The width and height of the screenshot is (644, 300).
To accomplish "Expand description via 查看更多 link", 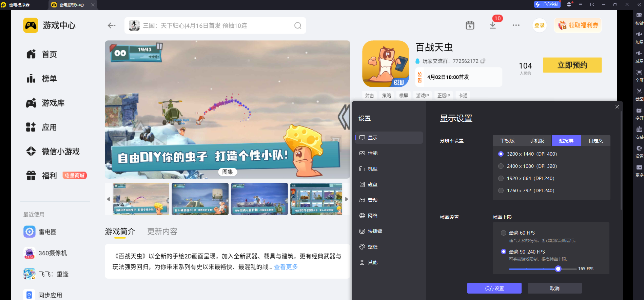I will pyautogui.click(x=286, y=267).
